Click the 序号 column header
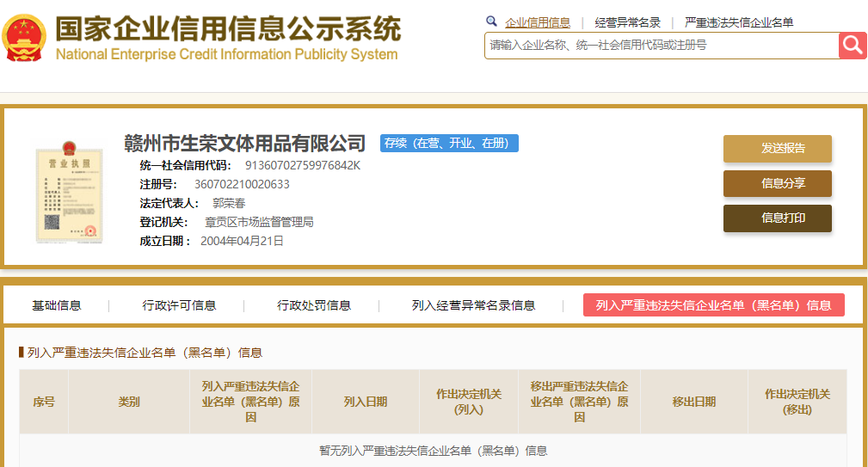 [x=44, y=402]
